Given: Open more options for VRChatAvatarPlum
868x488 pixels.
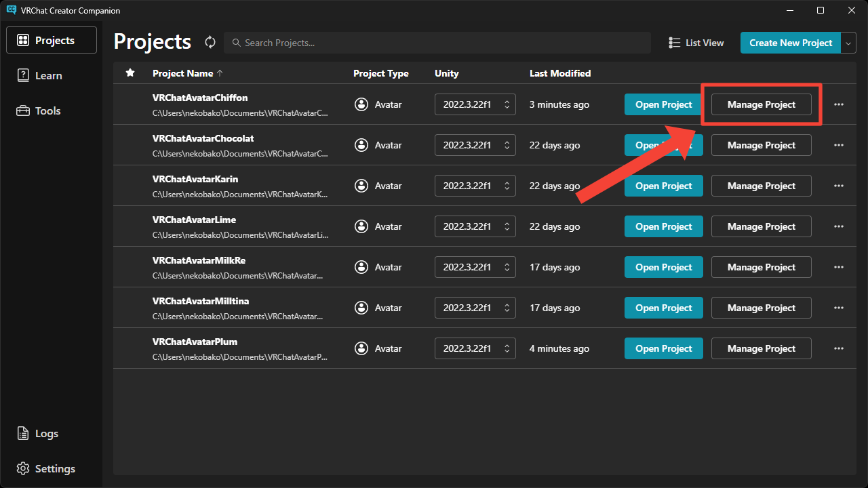Looking at the screenshot, I should click(x=839, y=348).
